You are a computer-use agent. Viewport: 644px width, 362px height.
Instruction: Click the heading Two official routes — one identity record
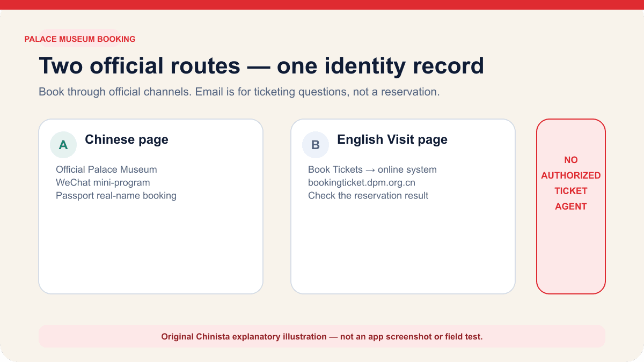tap(261, 65)
